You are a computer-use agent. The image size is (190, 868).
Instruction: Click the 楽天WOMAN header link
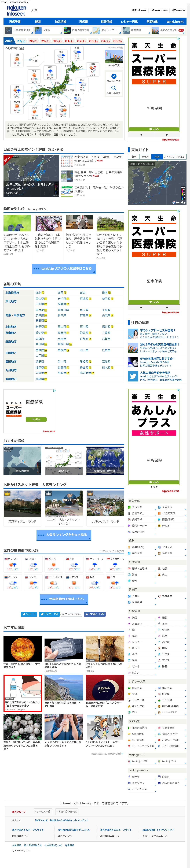pos(178,10)
